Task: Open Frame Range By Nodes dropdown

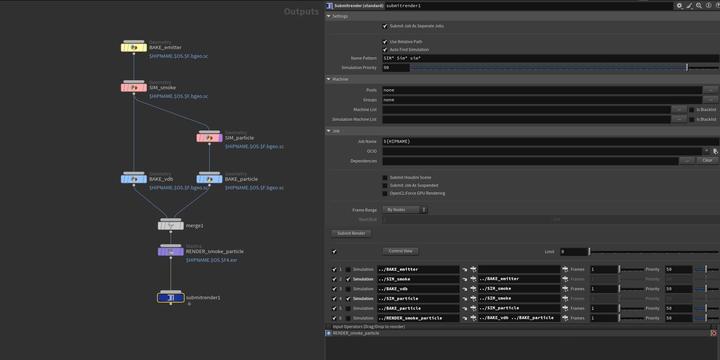Action: point(405,210)
